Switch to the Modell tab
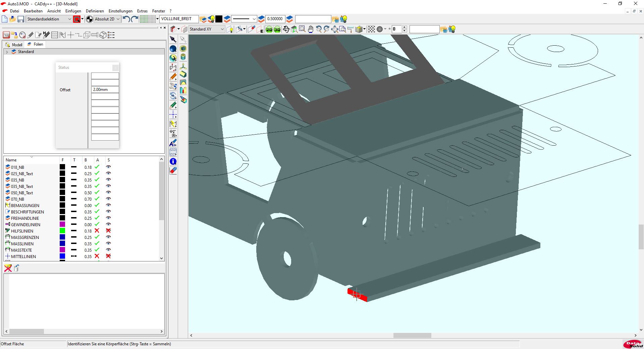This screenshot has width=644, height=349. point(14,45)
